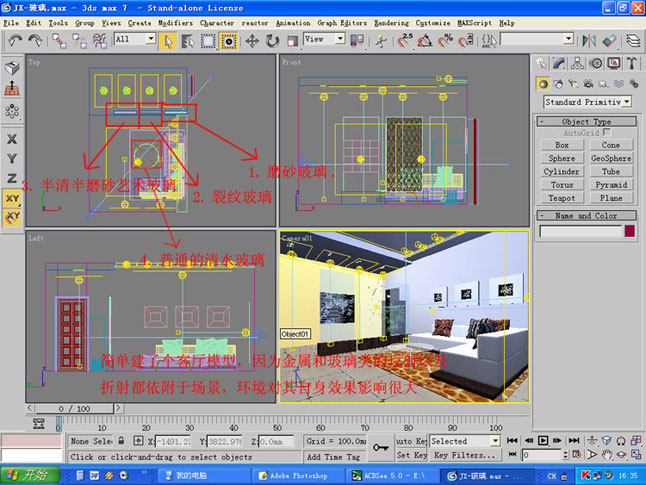This screenshot has width=646, height=485.
Task: Toggle Window/Crossing selection mode
Action: tap(228, 41)
